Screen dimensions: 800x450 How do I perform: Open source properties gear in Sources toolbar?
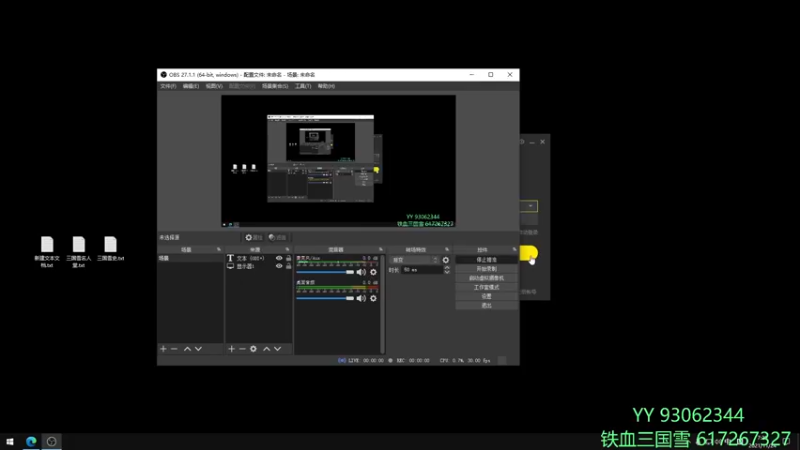[x=254, y=349]
